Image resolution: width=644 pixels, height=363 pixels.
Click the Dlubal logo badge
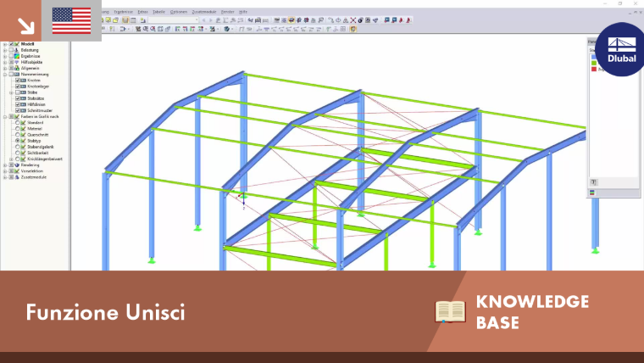pos(620,49)
